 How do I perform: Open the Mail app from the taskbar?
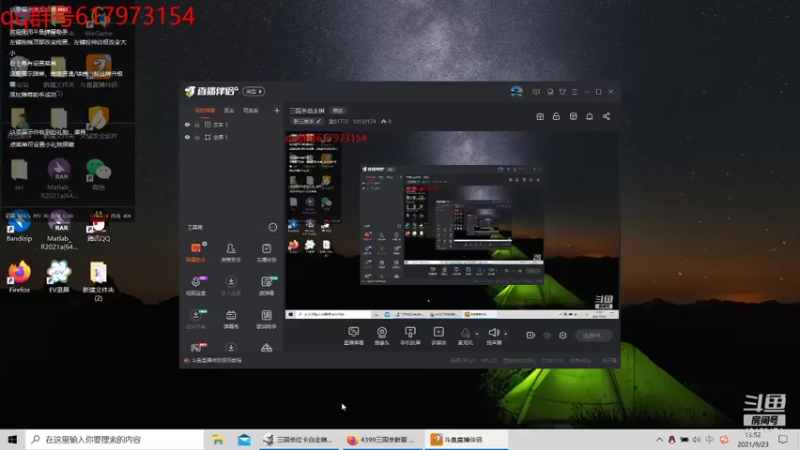(x=244, y=439)
